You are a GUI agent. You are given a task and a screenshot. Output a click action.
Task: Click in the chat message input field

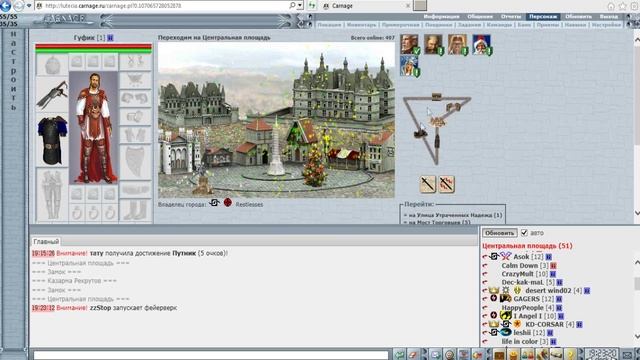[x=211, y=355]
